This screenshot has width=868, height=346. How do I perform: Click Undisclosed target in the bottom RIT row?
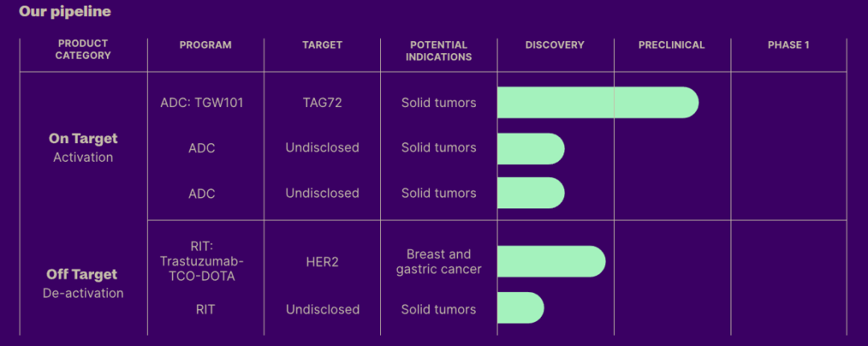point(321,309)
